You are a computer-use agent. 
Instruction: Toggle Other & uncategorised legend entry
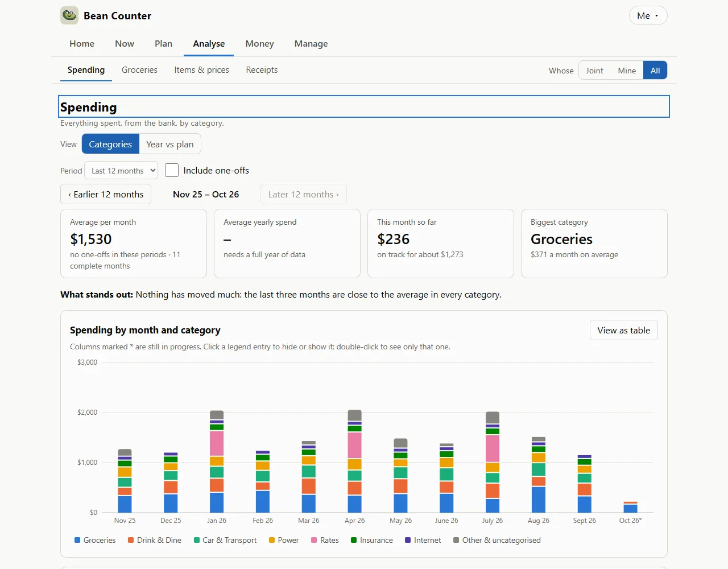[x=497, y=540]
